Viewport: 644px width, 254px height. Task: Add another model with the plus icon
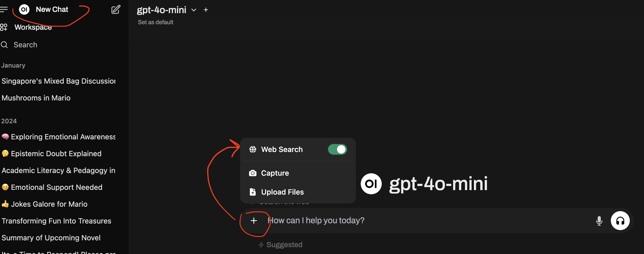(x=206, y=10)
